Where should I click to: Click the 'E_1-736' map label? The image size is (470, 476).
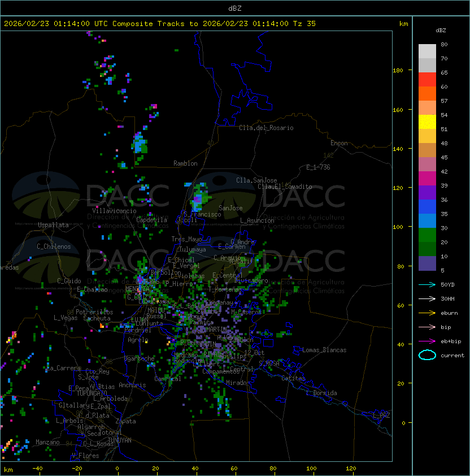pos(318,167)
